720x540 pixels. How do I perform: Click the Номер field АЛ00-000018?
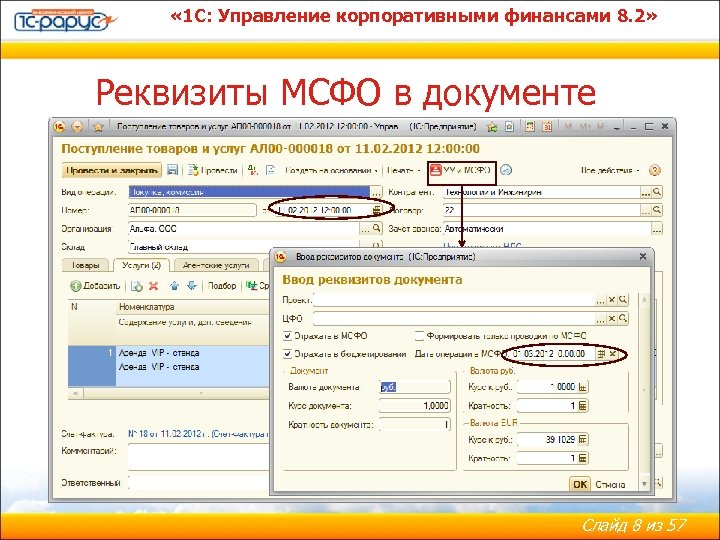[x=192, y=210]
